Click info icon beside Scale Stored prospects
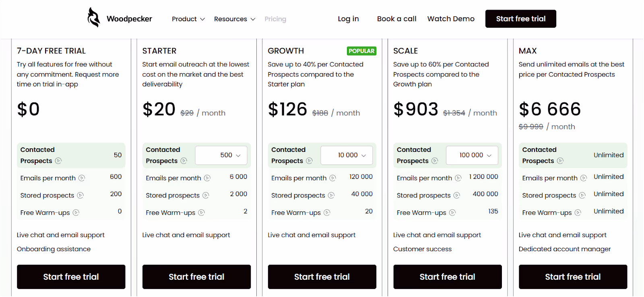The image size is (644, 297). (457, 195)
